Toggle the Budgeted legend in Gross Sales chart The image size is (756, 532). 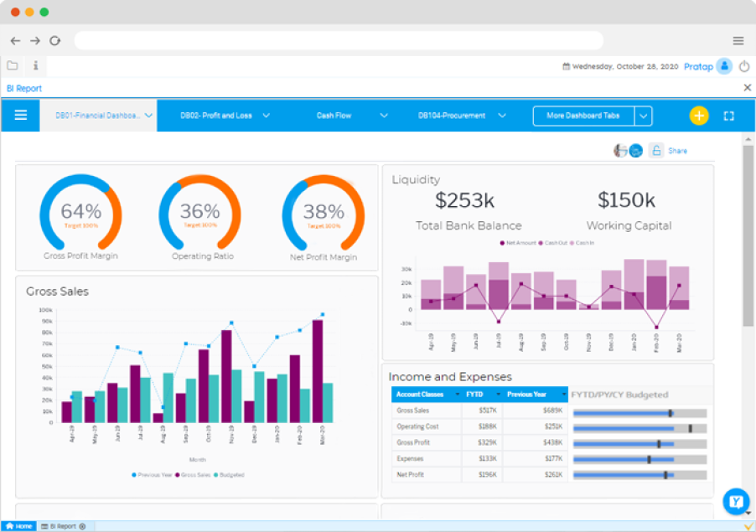230,474
